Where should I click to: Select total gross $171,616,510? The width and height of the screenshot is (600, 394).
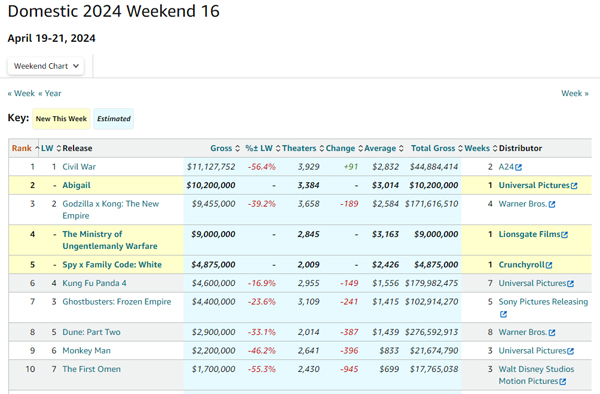coord(432,204)
